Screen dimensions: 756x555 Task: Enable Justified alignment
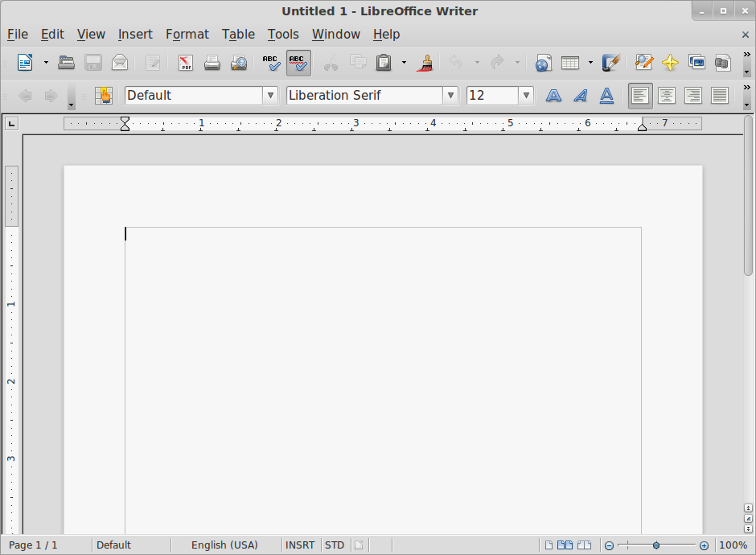tap(719, 96)
